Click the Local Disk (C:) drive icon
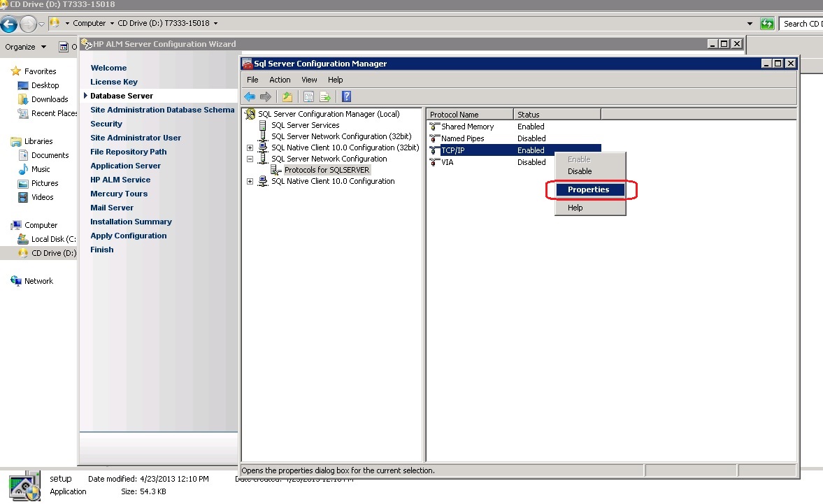This screenshot has height=504, width=823. point(23,239)
